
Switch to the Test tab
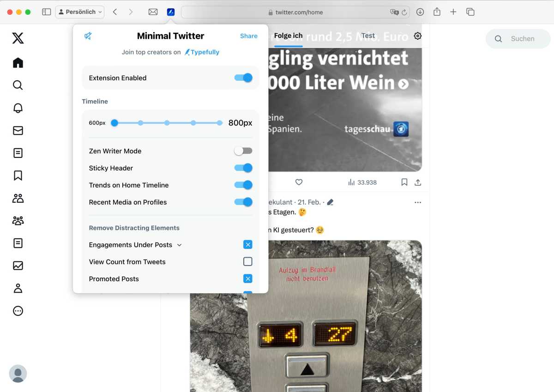point(368,36)
